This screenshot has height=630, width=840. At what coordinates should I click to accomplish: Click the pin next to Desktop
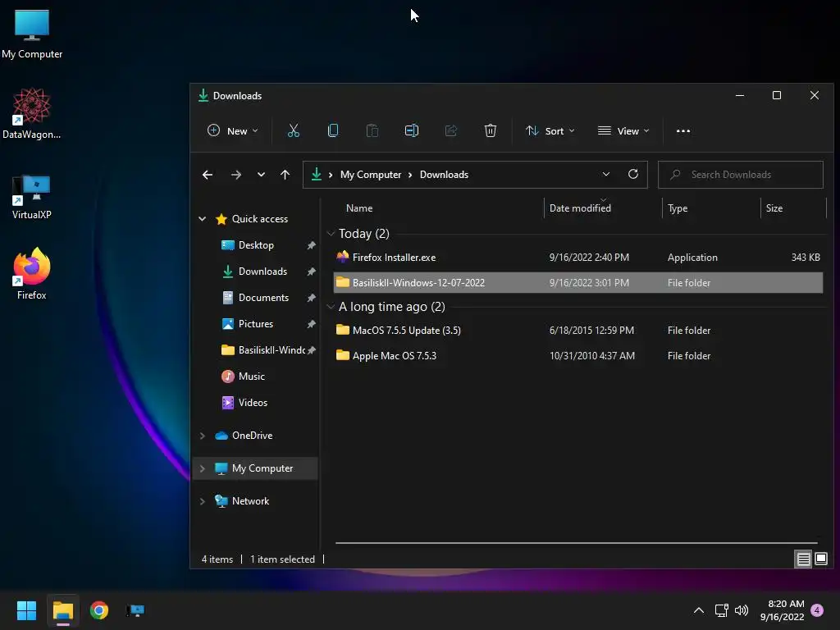tap(311, 245)
